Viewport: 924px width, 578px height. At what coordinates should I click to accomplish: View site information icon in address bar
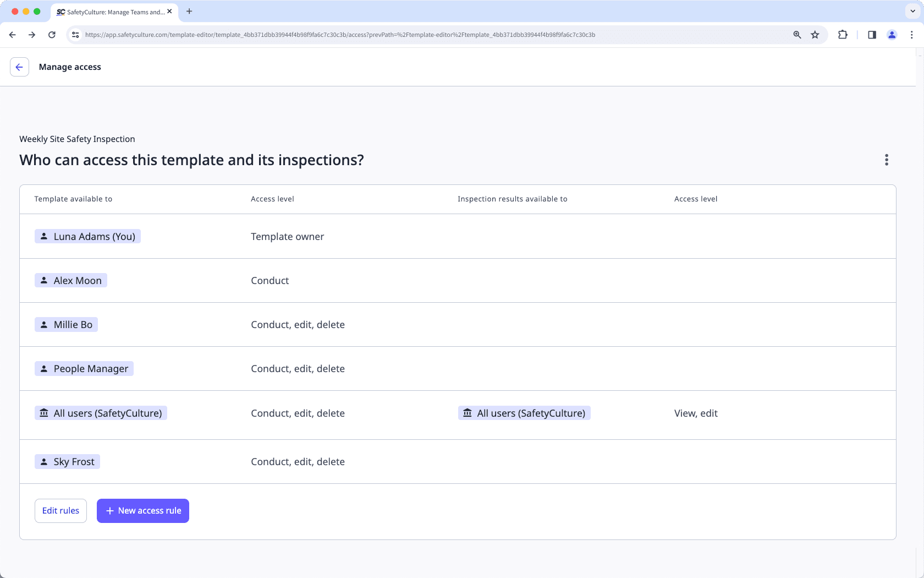[76, 35]
